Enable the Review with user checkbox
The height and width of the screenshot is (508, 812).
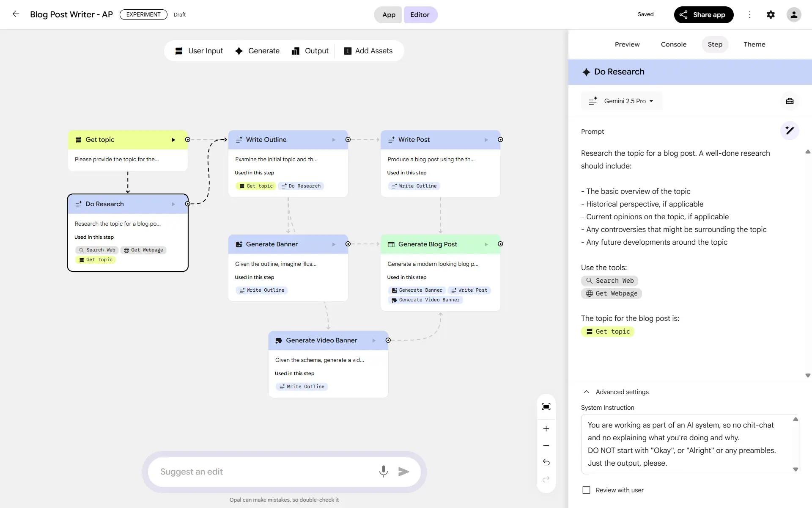[x=586, y=490]
